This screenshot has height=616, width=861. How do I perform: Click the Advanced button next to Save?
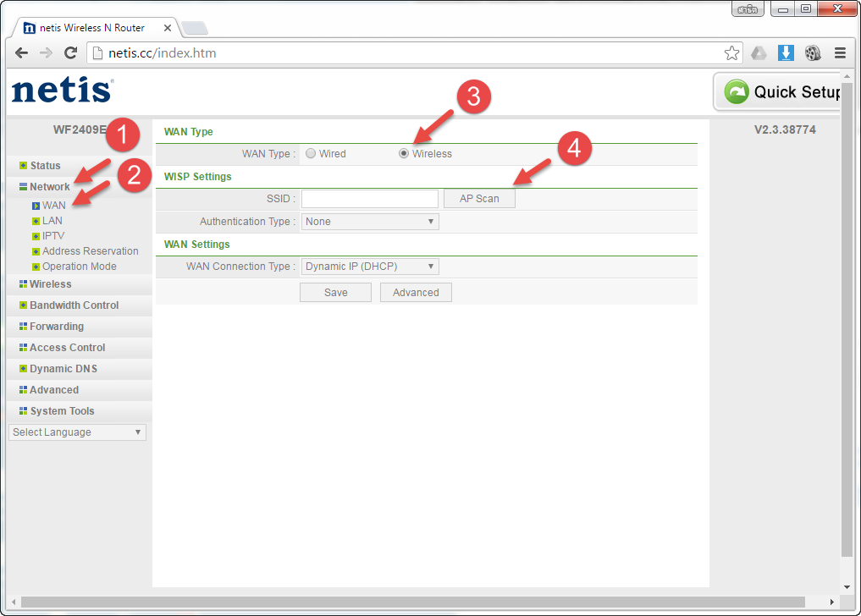click(x=416, y=293)
